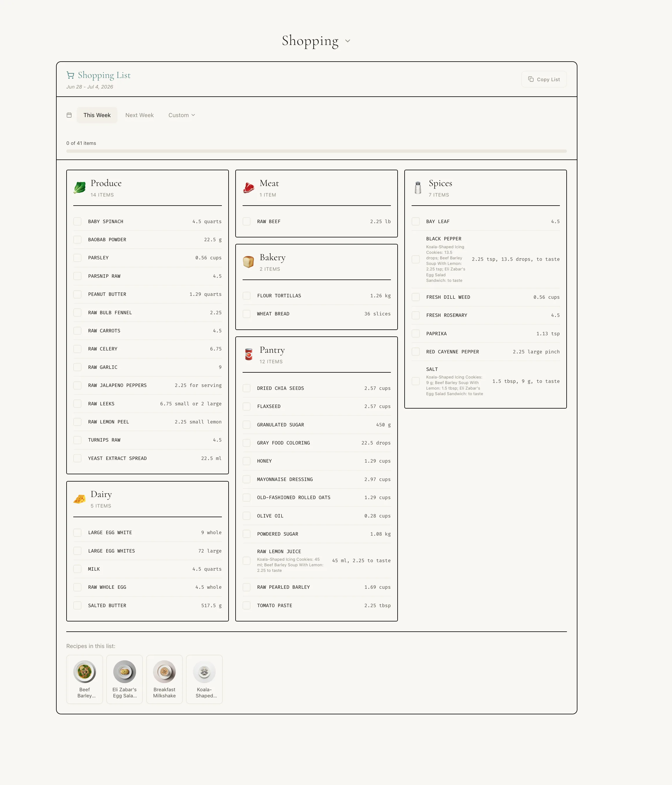
Task: Select the This Week tab
Action: point(97,115)
